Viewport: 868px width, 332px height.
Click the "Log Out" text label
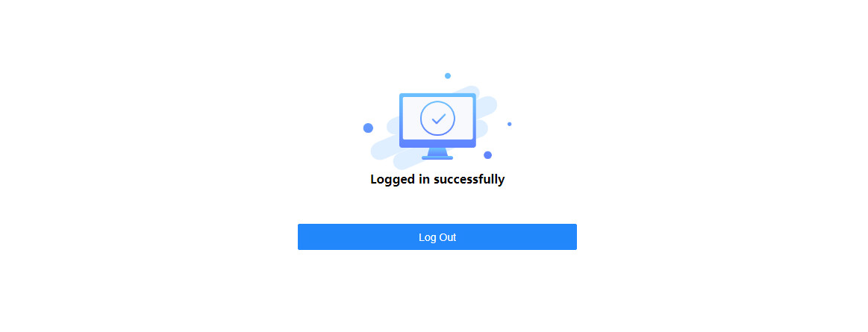point(437,237)
